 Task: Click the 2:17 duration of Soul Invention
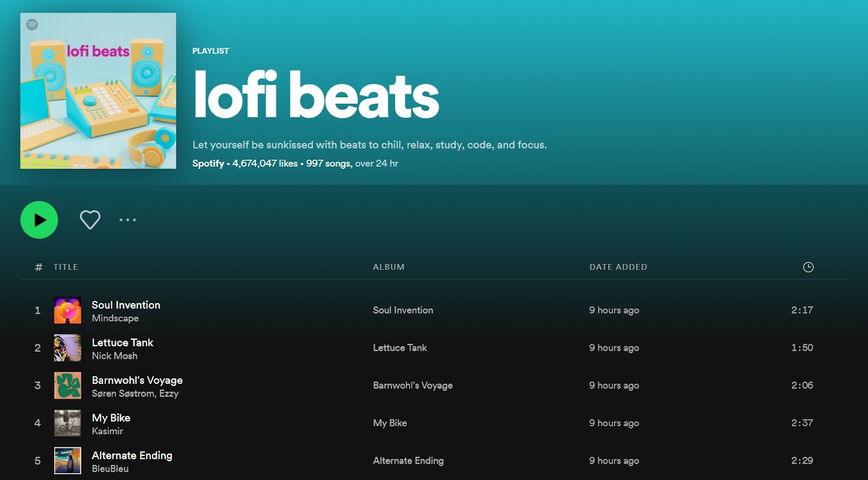point(802,310)
